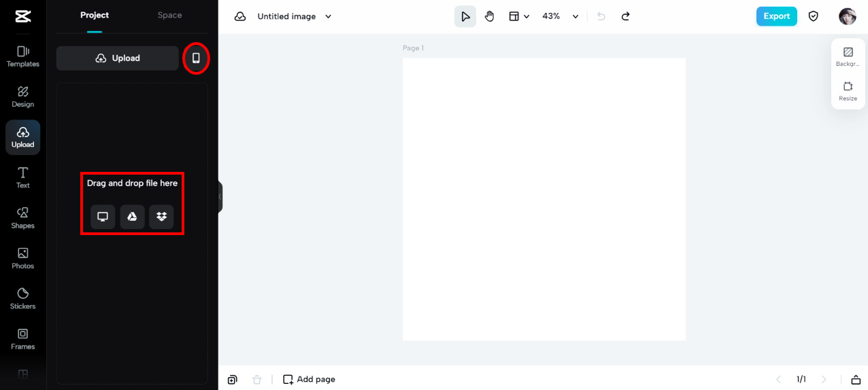Click the redo arrow
This screenshot has height=390, width=868.
[x=626, y=16]
